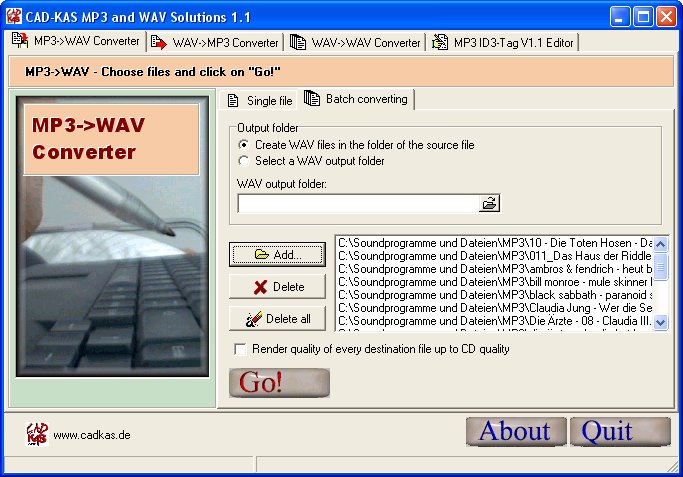
Task: Open the www.cadkas.de website link
Action: 91,435
